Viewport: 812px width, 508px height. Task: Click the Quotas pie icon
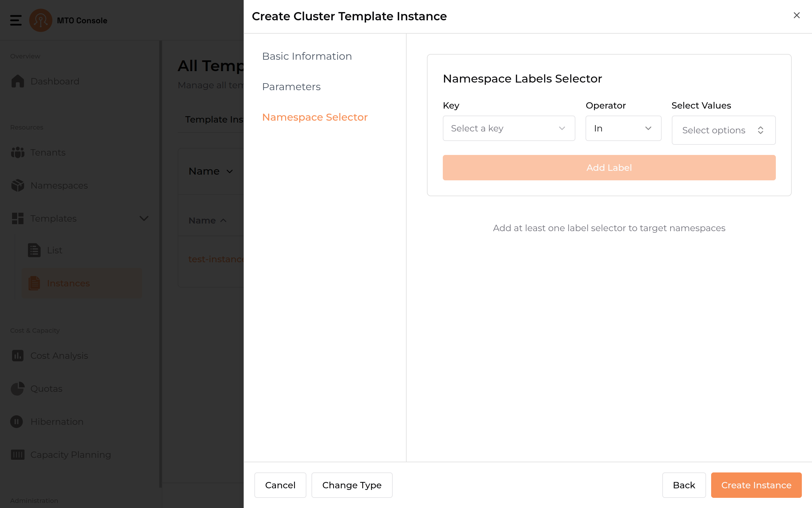pos(17,388)
